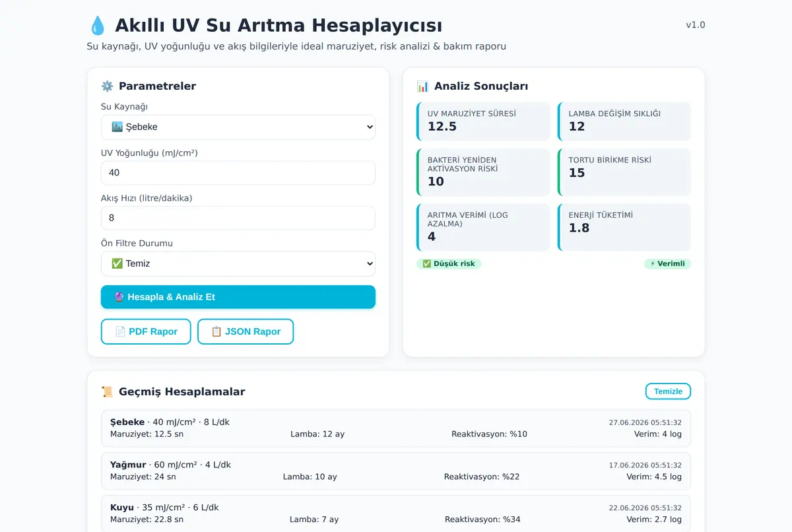Screen dimensions: 792x532
Task: Click the Düşük risk badge
Action: pos(449,263)
